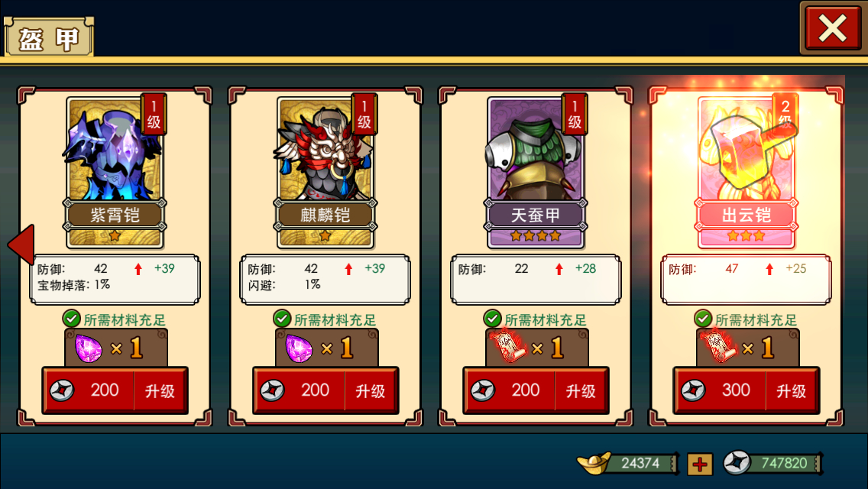
Task: Upgrade 麒麟铠 for 200 coins
Action: click(325, 390)
